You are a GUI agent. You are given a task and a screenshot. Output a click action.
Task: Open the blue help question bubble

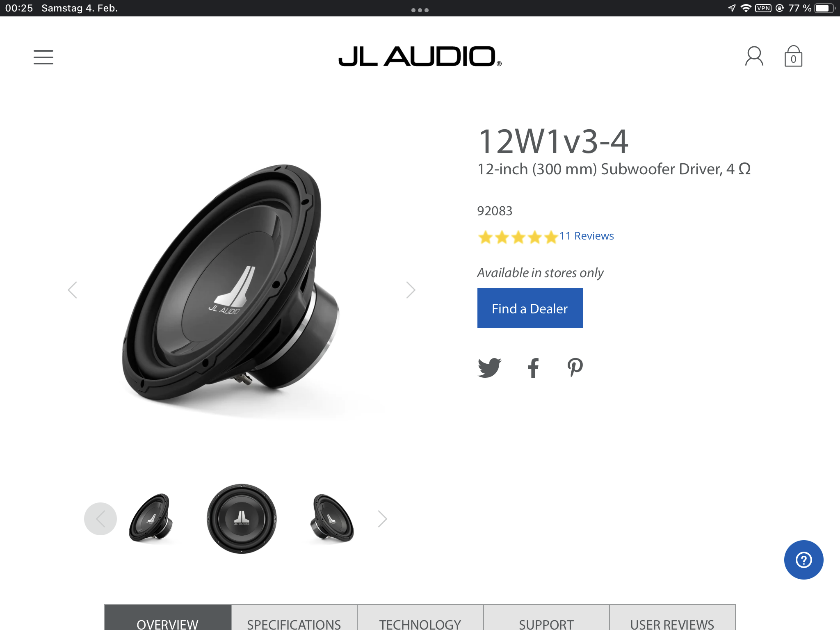pyautogui.click(x=803, y=560)
